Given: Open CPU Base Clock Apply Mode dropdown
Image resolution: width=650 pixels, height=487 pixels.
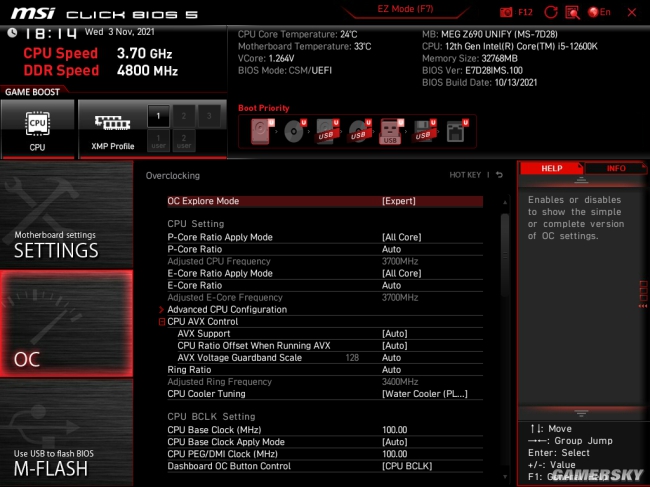Looking at the screenshot, I should click(325, 442).
